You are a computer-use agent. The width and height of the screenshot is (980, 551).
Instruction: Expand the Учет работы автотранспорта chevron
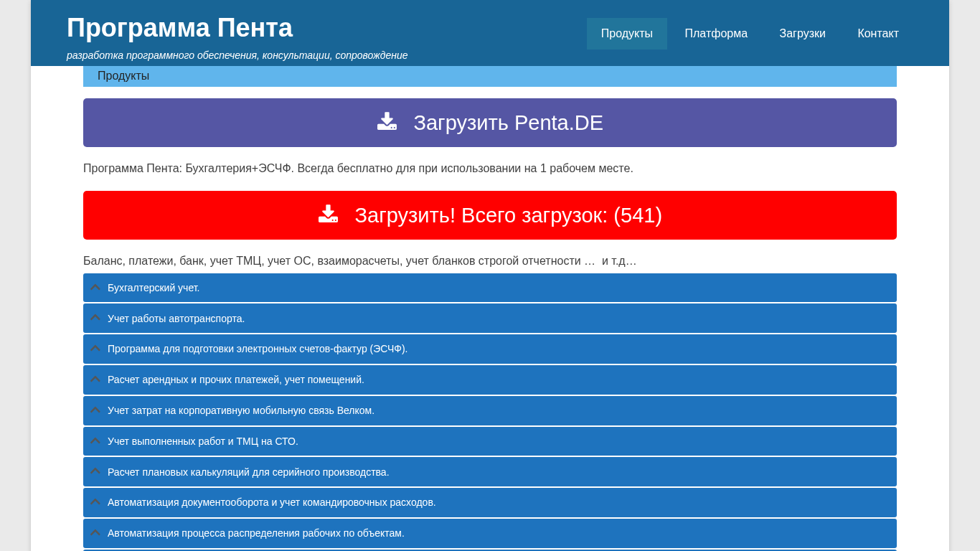pos(95,318)
